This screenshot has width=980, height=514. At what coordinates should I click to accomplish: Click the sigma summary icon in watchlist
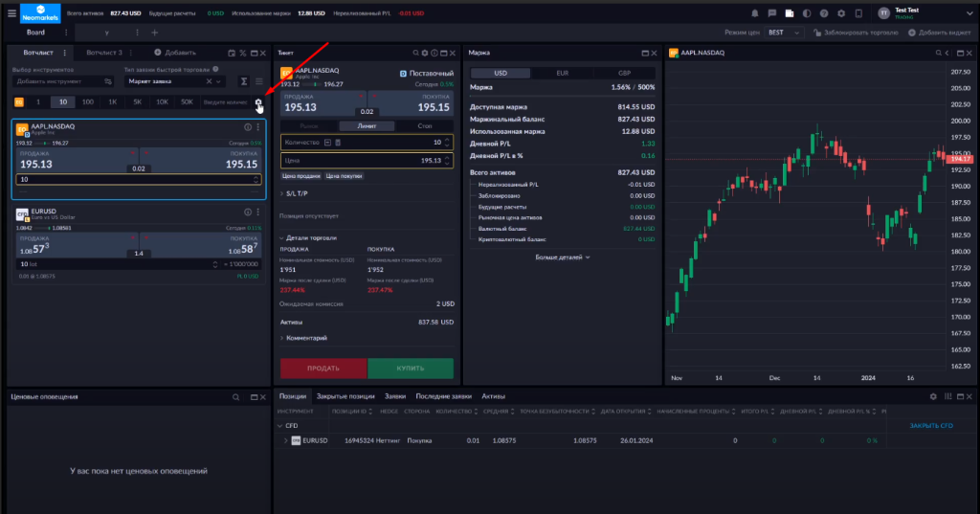click(244, 81)
